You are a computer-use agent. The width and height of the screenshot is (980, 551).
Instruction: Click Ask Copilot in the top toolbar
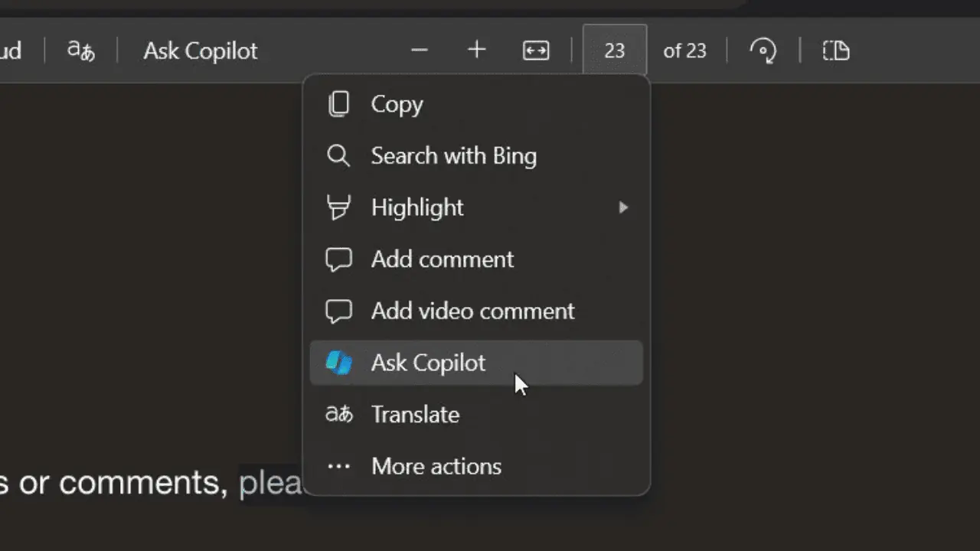point(201,51)
